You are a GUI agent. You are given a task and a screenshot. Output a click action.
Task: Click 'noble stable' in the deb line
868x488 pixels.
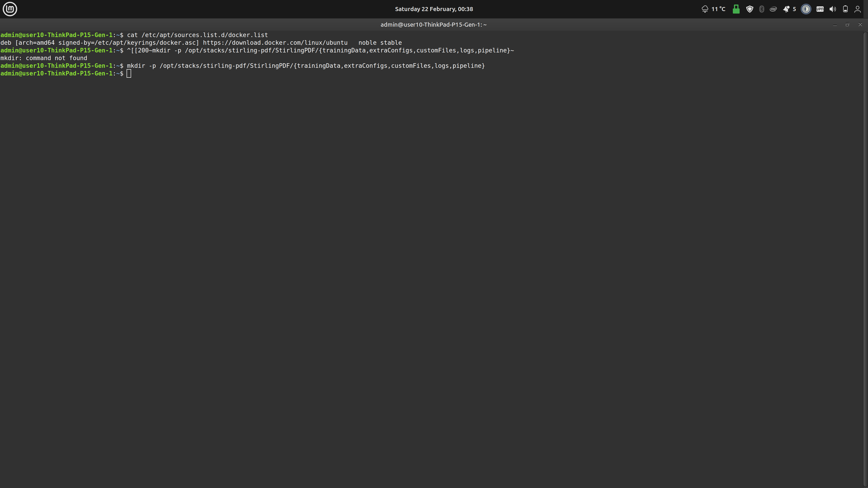[380, 43]
